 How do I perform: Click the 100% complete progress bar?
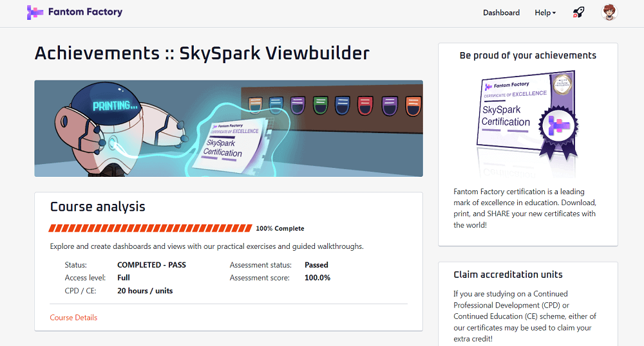click(150, 228)
